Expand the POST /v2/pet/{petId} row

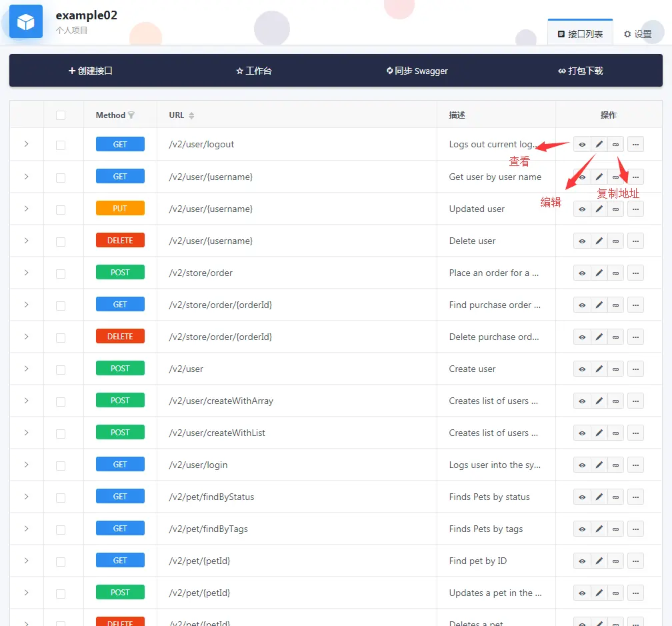[26, 593]
